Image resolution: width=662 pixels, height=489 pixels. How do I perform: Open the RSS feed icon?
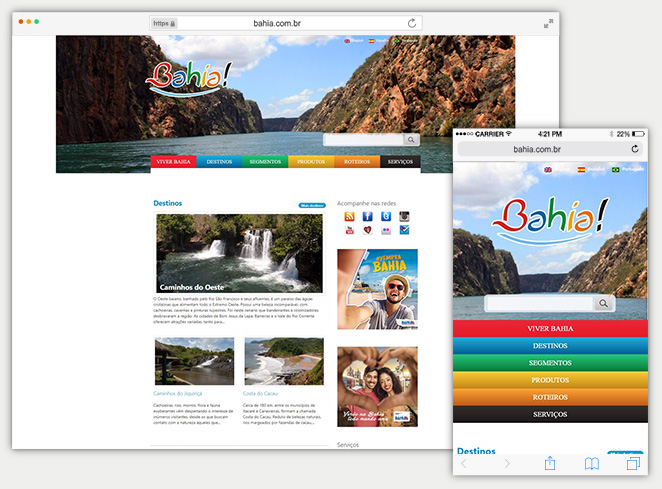coord(350,217)
